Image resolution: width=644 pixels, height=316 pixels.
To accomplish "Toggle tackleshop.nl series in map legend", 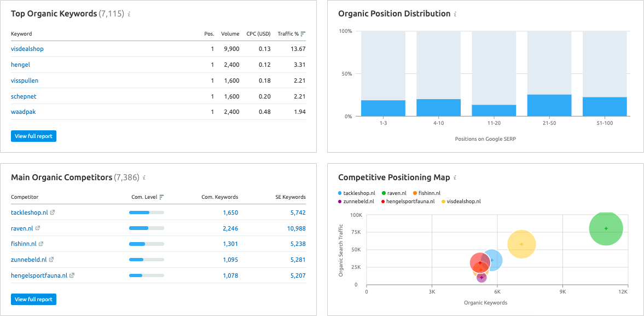I will pos(357,193).
